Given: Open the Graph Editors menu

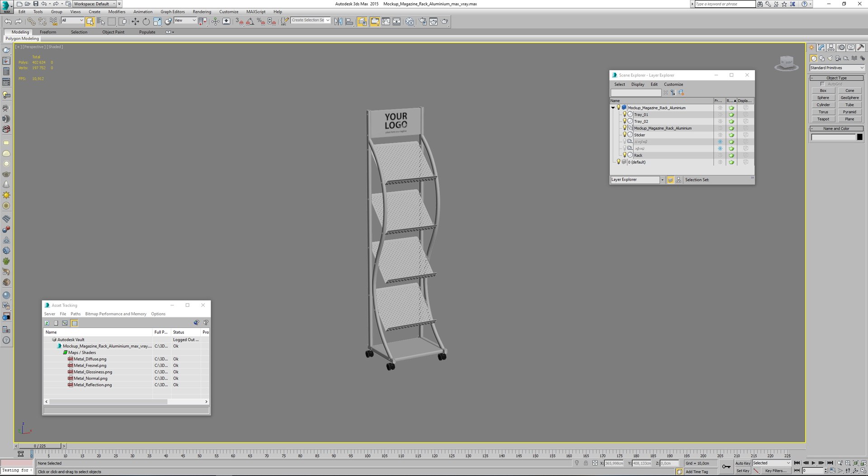Looking at the screenshot, I should [172, 12].
